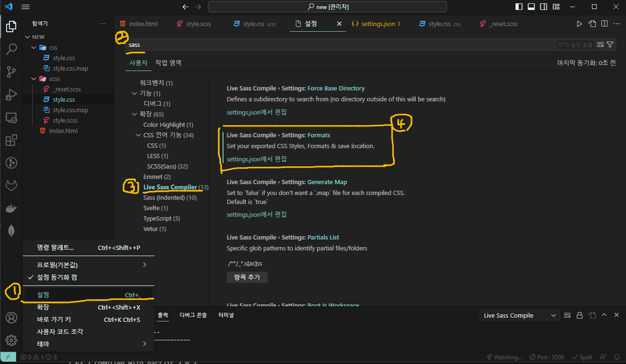Expand the 테마 submenu

(89, 344)
